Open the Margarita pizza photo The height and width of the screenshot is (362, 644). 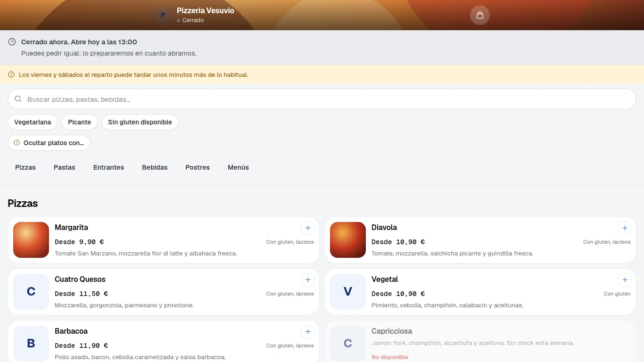tap(31, 240)
